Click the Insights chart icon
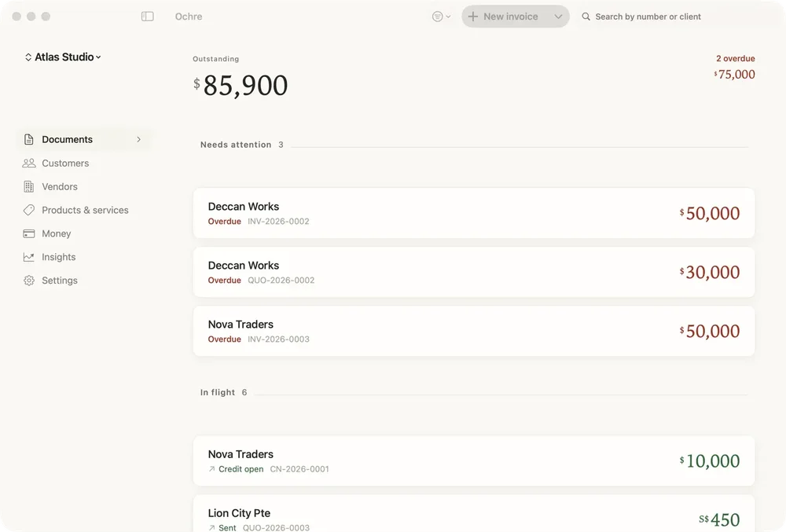 29,257
